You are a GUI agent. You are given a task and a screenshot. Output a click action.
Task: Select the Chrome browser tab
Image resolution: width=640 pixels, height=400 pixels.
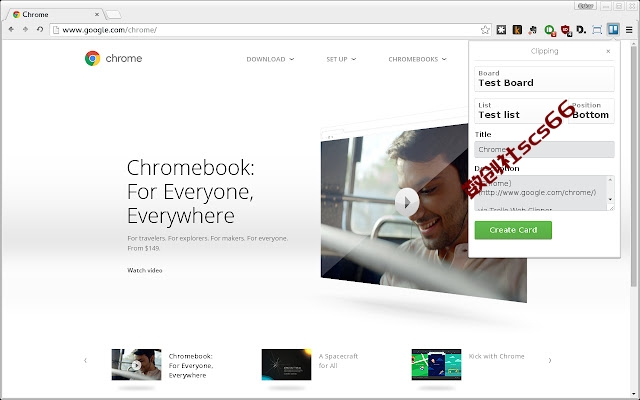coord(55,14)
